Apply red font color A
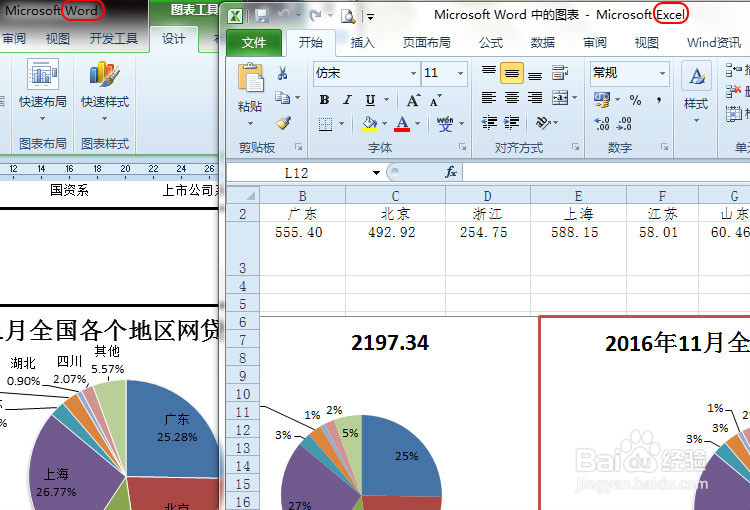The width and height of the screenshot is (750, 510). pyautogui.click(x=402, y=124)
